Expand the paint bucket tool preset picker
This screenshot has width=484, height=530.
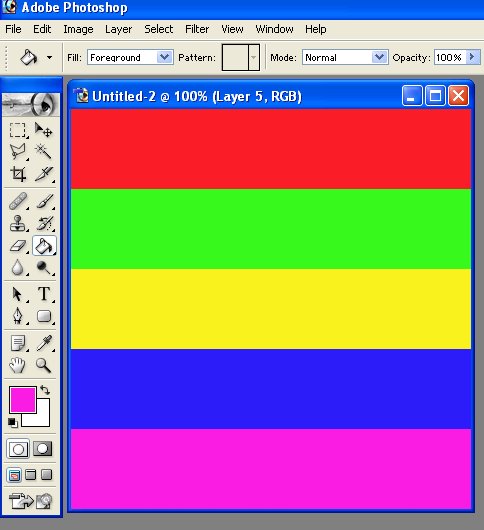point(50,57)
